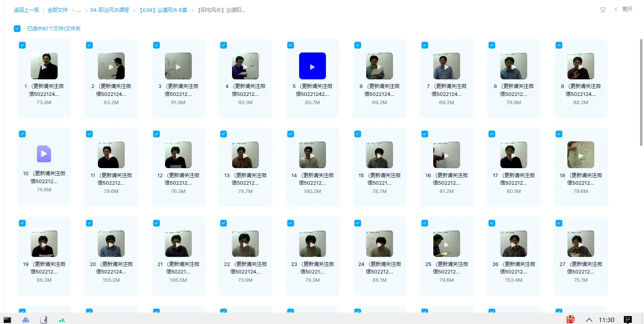Open video 14 thumbnail (180.2M)
Viewport: 644px width, 324px height.
tap(313, 155)
